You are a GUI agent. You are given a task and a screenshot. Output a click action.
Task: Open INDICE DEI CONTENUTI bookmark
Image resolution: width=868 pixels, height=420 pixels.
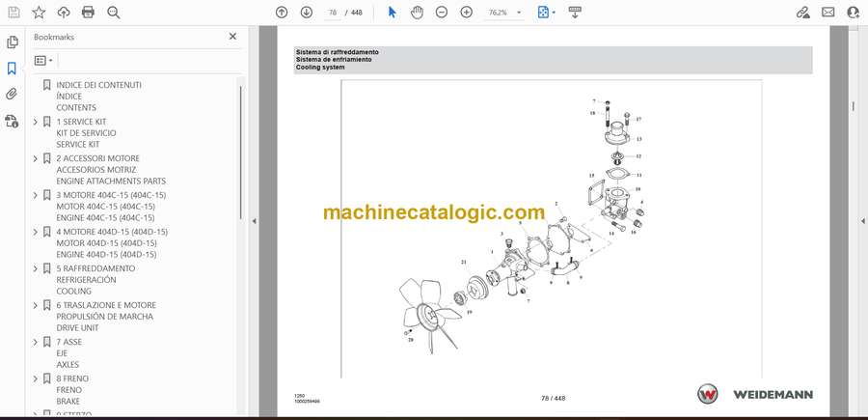point(98,85)
